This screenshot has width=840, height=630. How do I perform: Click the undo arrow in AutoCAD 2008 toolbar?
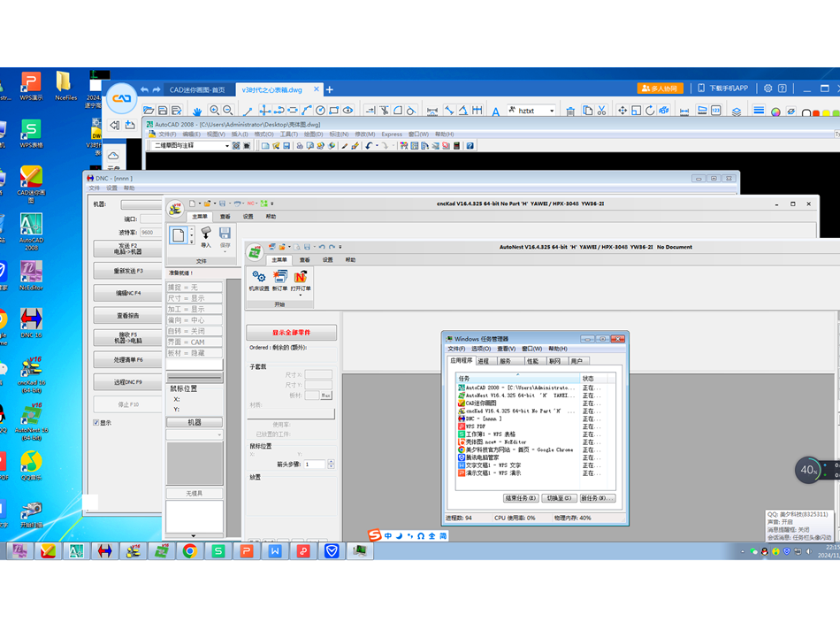pyautogui.click(x=369, y=146)
